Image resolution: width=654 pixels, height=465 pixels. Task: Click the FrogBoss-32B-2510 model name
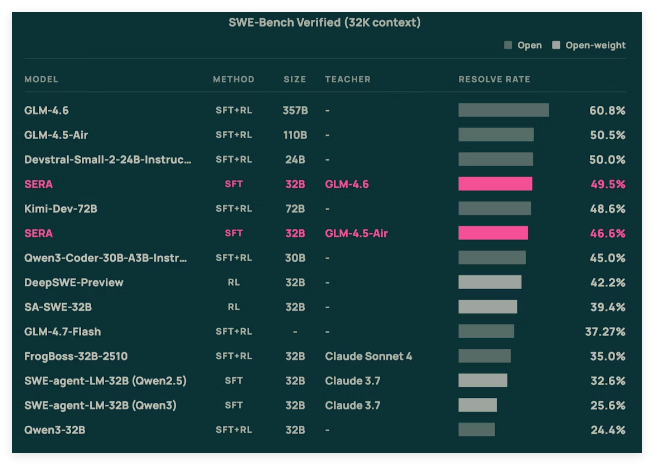coord(76,356)
